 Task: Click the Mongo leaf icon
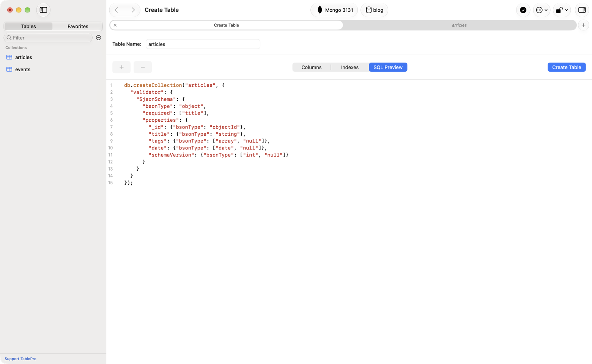tap(320, 10)
